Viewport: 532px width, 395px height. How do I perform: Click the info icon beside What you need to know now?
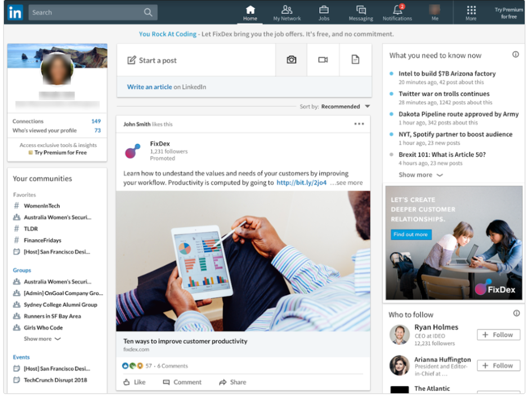click(515, 55)
